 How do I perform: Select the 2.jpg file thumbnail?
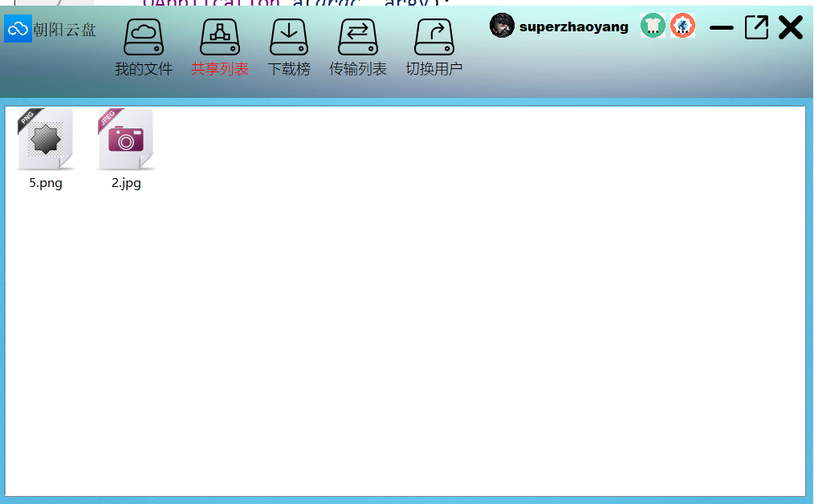(x=125, y=139)
